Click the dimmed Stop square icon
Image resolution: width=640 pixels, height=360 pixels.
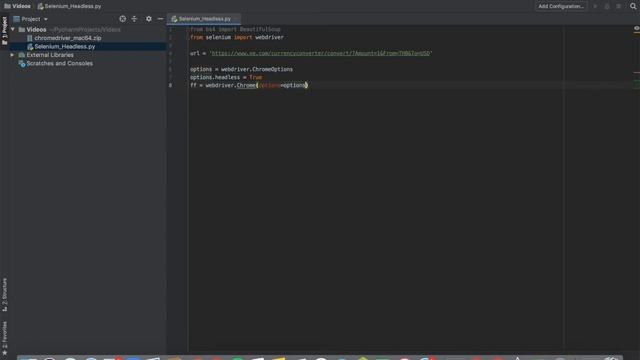click(x=619, y=6)
